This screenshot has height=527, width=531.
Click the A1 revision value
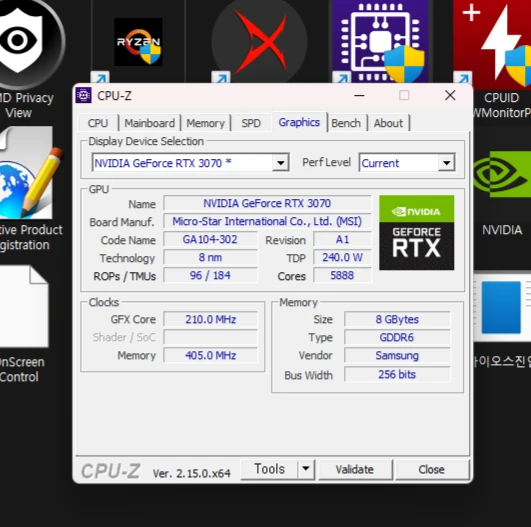click(x=342, y=239)
